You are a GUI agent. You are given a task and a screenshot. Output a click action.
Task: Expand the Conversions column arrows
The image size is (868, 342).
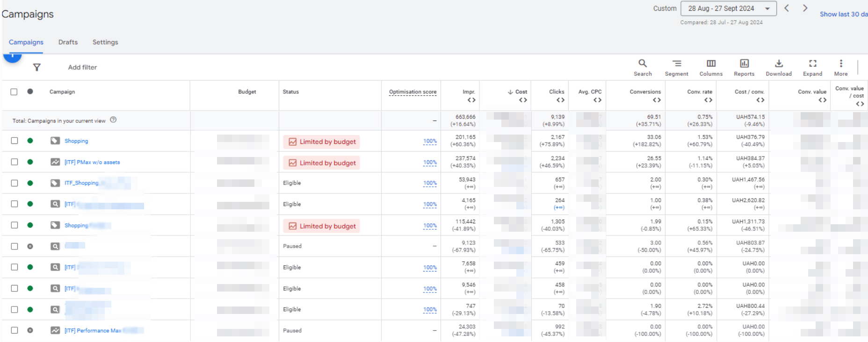(x=657, y=100)
